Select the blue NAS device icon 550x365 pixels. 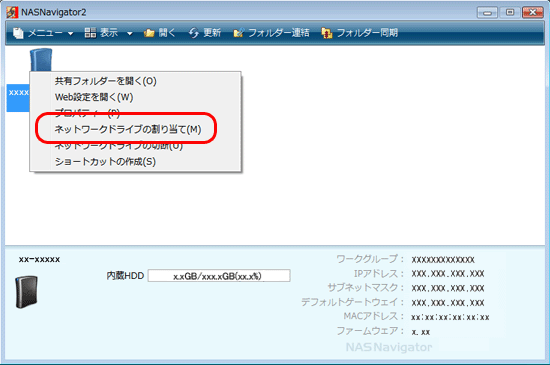[x=41, y=60]
